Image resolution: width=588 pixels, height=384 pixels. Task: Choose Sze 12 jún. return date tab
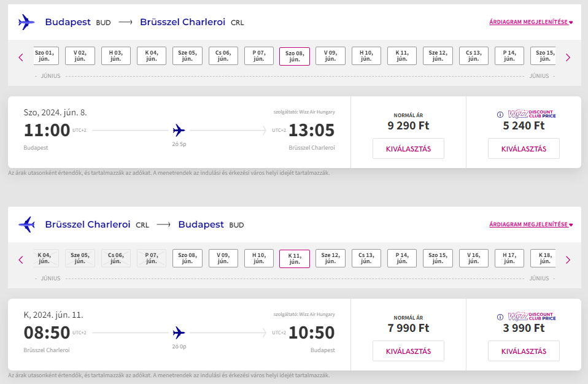tap(330, 258)
